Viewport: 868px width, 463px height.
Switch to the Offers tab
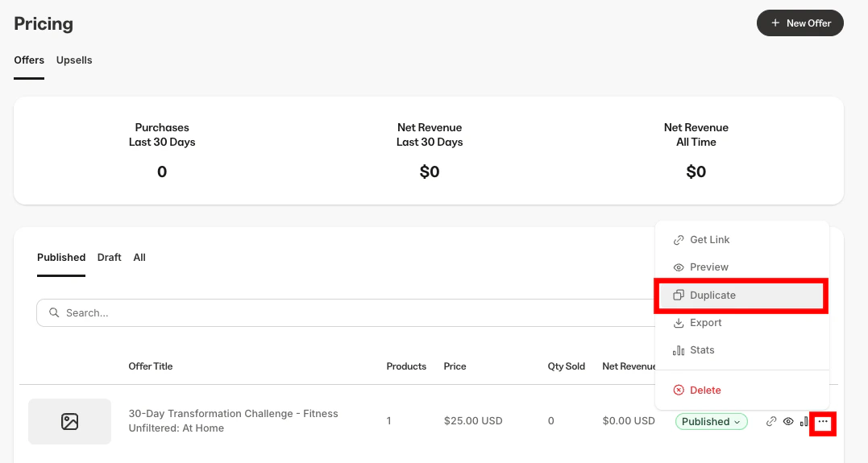29,60
